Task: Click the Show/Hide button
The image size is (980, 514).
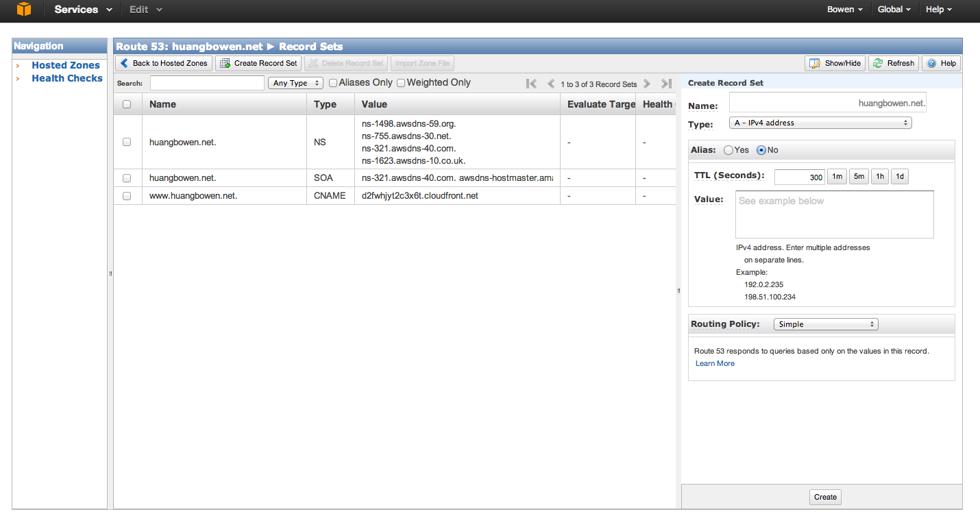Action: point(835,63)
